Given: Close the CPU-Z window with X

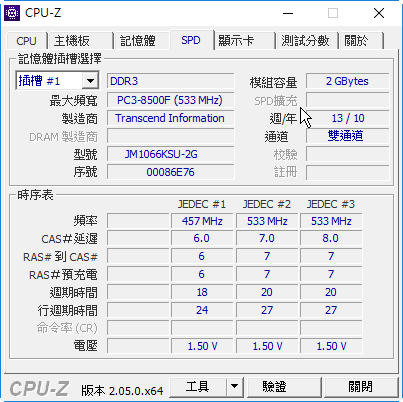Looking at the screenshot, I should 379,13.
